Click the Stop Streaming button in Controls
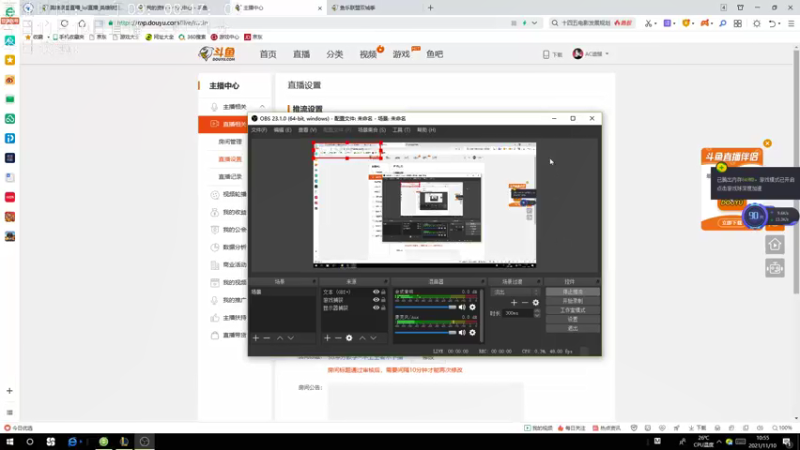This screenshot has height=450, width=800. point(572,292)
